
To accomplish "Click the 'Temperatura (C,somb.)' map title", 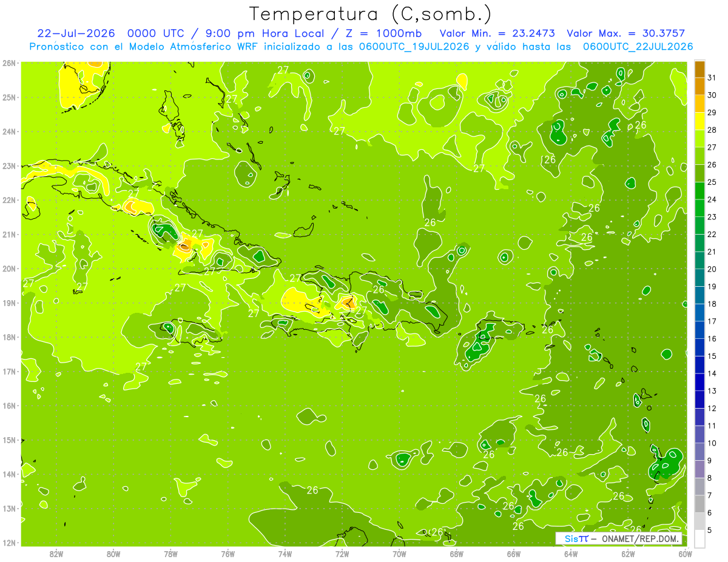I will click(x=371, y=14).
